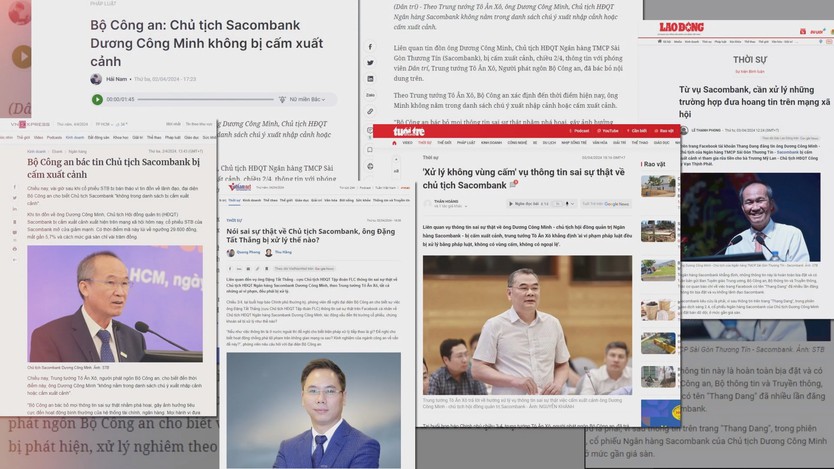This screenshot has height=469, width=834.
Task: Share Dân trí article via Twitter icon
Action: pos(370,63)
